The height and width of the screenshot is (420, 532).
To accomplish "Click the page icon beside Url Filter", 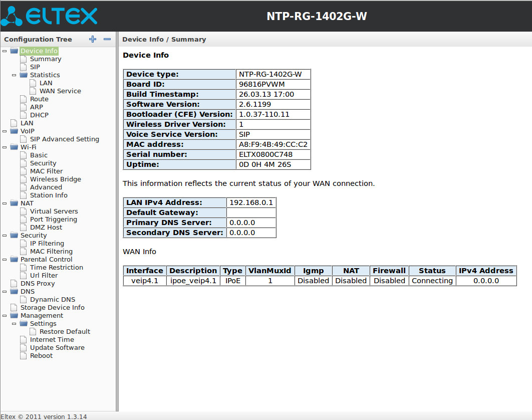I will [x=23, y=275].
